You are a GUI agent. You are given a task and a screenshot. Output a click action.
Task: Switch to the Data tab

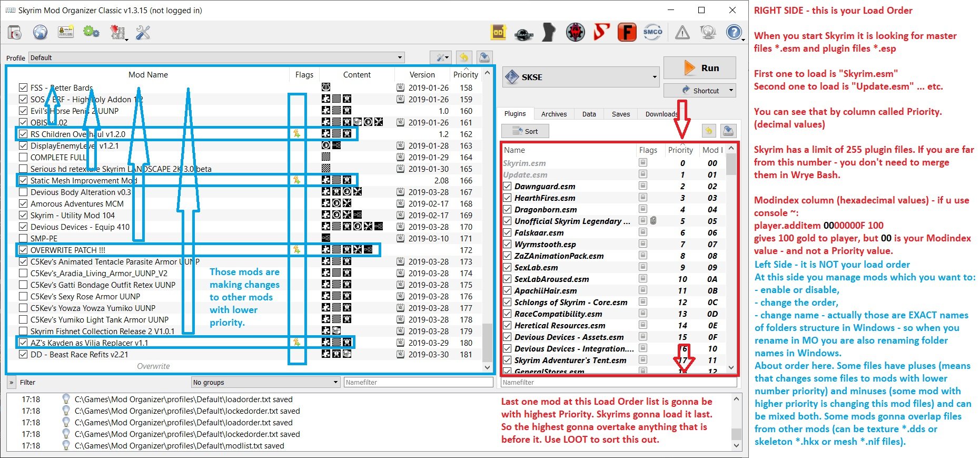pyautogui.click(x=589, y=114)
